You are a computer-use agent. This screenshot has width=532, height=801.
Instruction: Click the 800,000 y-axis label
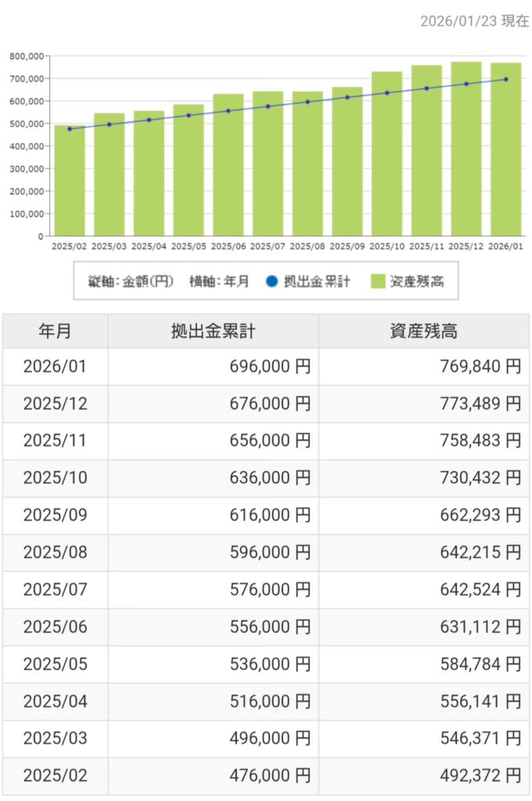pyautogui.click(x=26, y=56)
